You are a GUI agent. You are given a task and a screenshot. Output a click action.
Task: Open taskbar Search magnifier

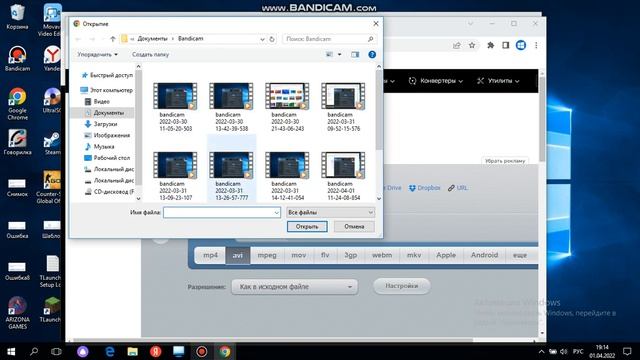tap(34, 351)
